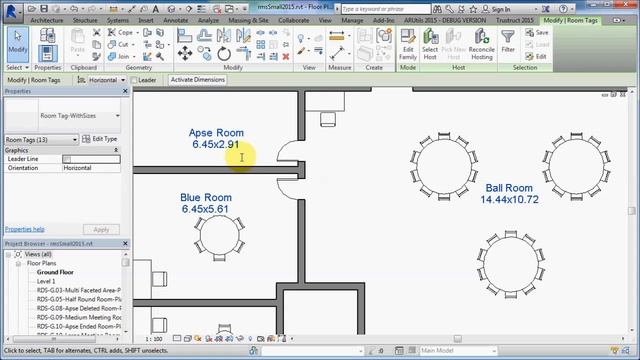Click the Join geometry tool icon

tap(111, 56)
